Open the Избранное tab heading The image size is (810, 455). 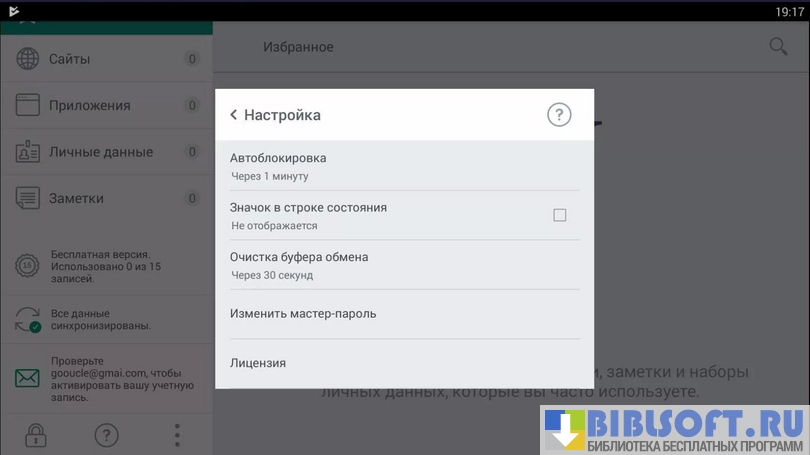click(x=298, y=47)
